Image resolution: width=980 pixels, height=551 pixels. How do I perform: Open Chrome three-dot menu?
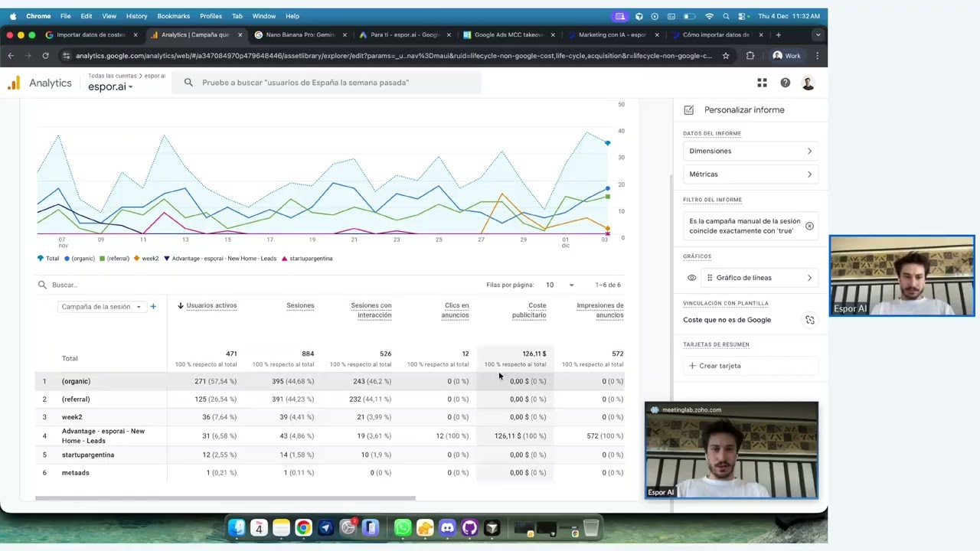(x=817, y=56)
